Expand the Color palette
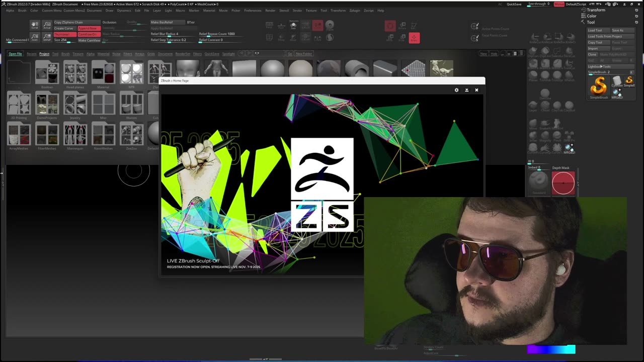This screenshot has width=644, height=362. click(x=592, y=16)
